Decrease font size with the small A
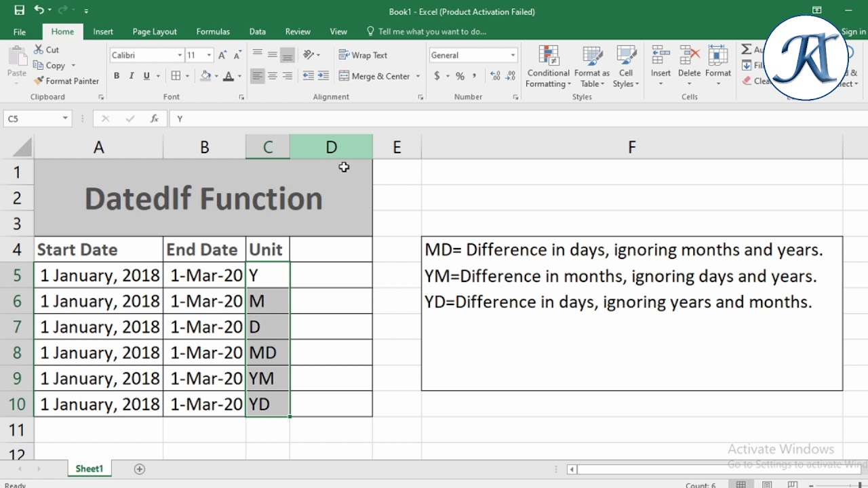This screenshot has width=868, height=488. [x=237, y=55]
